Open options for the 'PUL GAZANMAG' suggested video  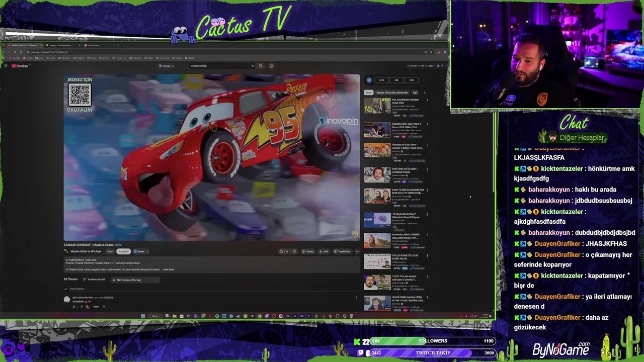427,100
